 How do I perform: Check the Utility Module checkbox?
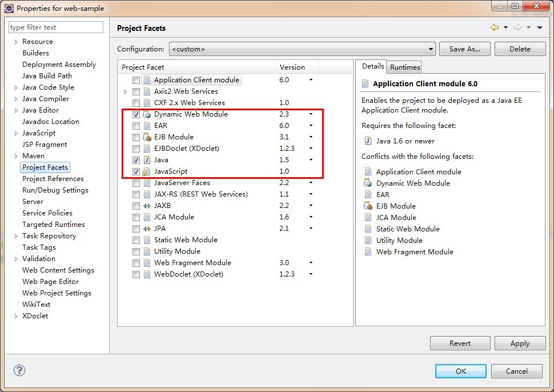pos(136,251)
